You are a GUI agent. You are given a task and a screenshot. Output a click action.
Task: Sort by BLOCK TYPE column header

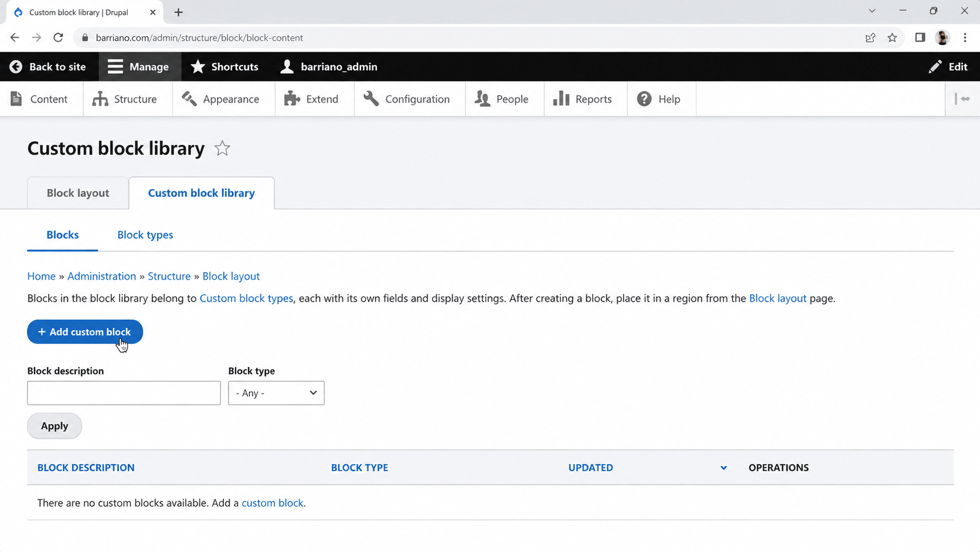coord(359,468)
